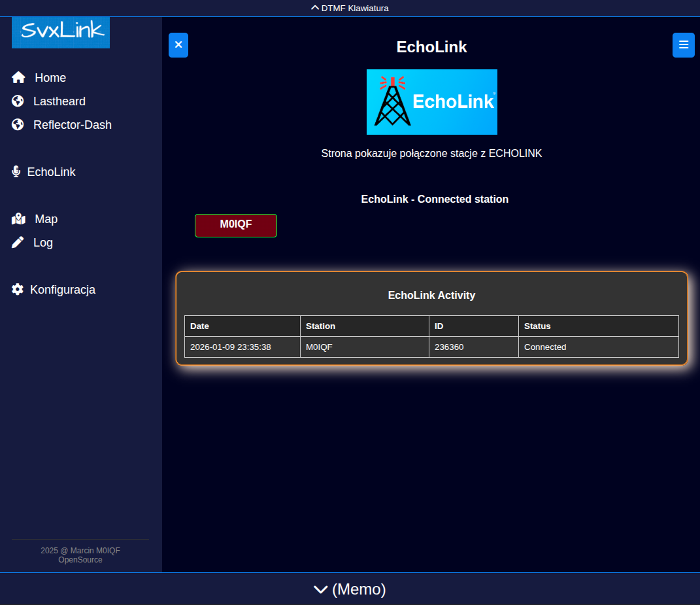Click the SvxLink logo
This screenshot has height=605, width=700.
click(x=61, y=32)
